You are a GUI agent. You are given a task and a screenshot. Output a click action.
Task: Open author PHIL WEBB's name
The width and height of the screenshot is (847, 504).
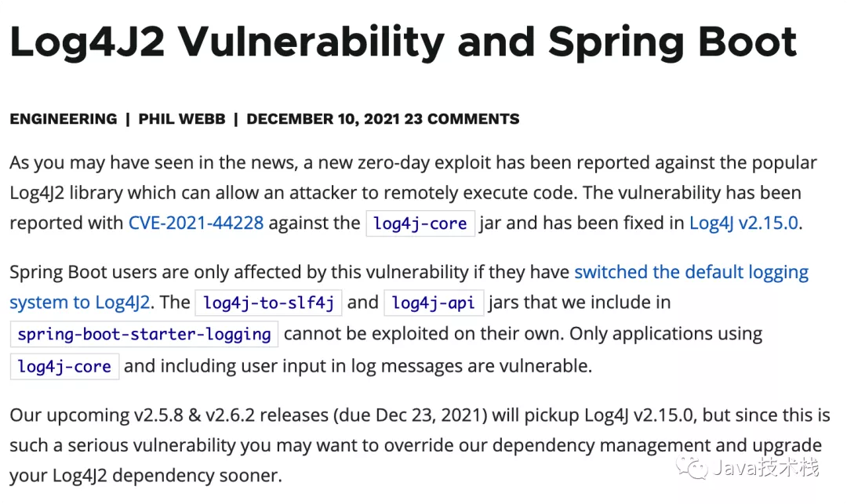pyautogui.click(x=182, y=119)
